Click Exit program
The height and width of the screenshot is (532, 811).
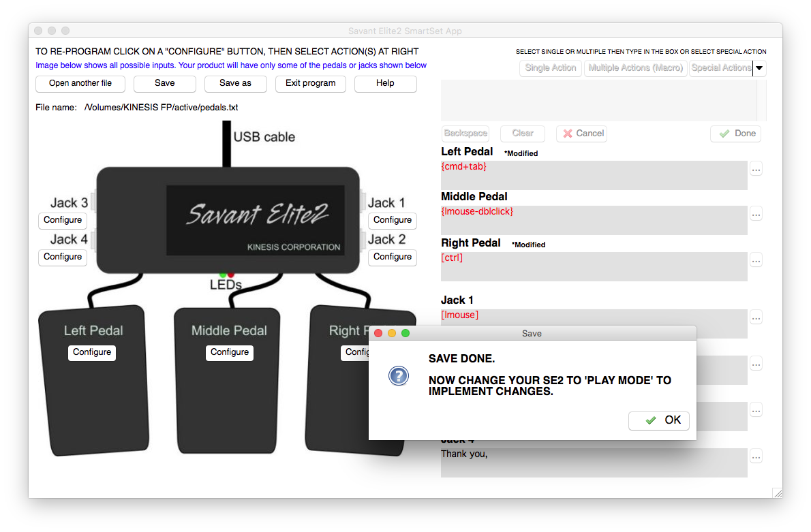coord(310,84)
